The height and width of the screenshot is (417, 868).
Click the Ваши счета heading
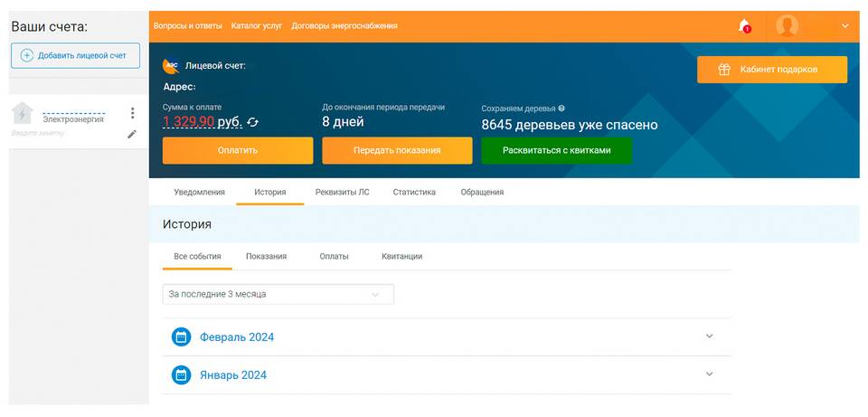(x=49, y=26)
